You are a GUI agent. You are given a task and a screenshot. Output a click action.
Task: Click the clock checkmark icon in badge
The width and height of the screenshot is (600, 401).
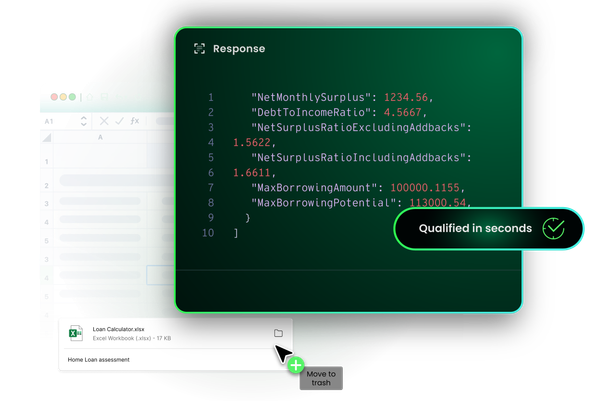click(x=553, y=228)
